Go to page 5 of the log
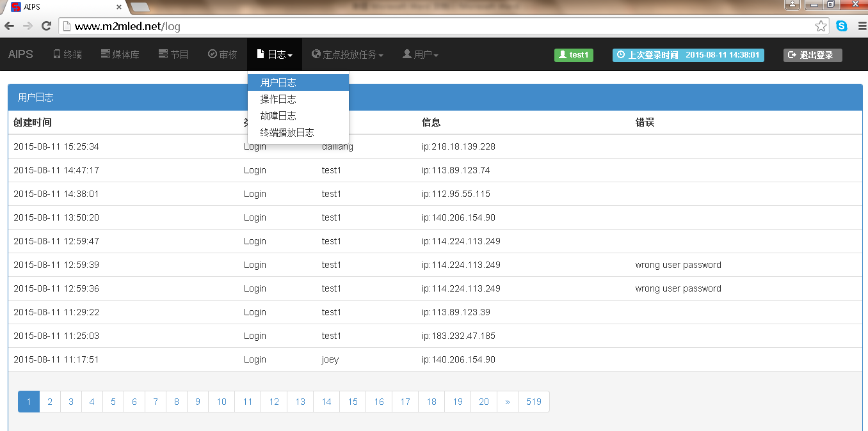This screenshot has width=868, height=431. [113, 402]
